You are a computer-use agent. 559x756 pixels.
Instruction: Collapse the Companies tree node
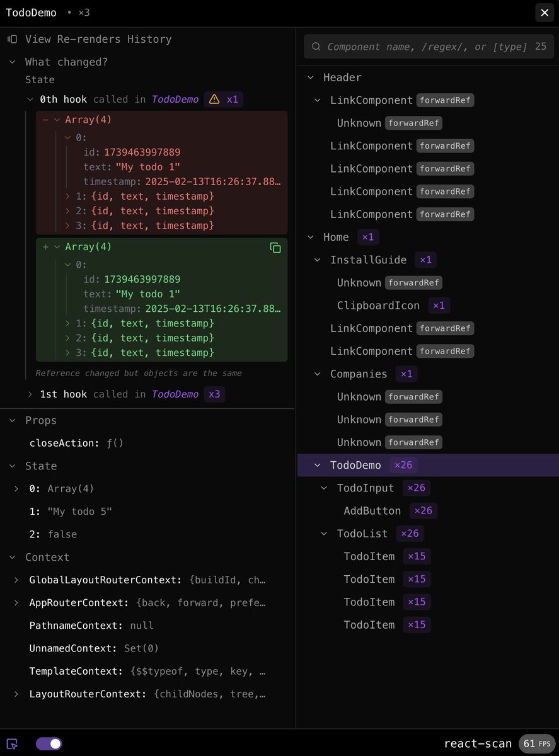(x=318, y=374)
